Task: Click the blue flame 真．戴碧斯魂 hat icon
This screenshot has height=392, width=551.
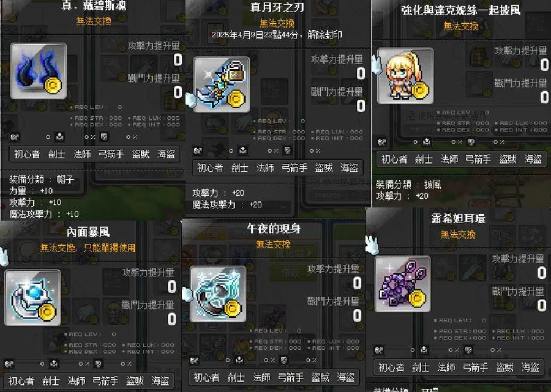Action: click(39, 71)
